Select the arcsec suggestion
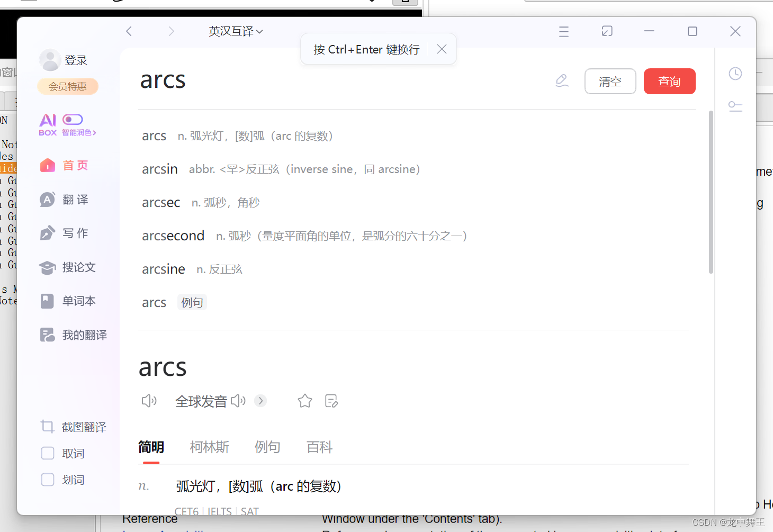Screen dimensions: 773x532 tap(201, 203)
